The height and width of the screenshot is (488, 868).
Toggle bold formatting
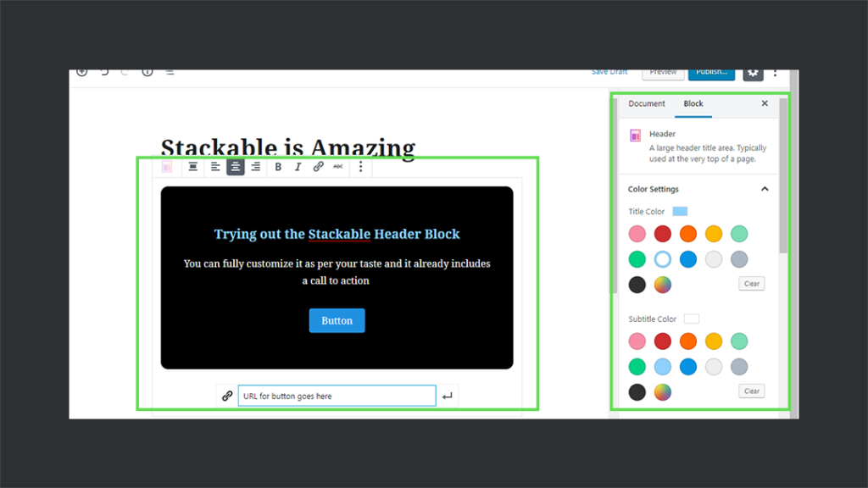click(278, 167)
